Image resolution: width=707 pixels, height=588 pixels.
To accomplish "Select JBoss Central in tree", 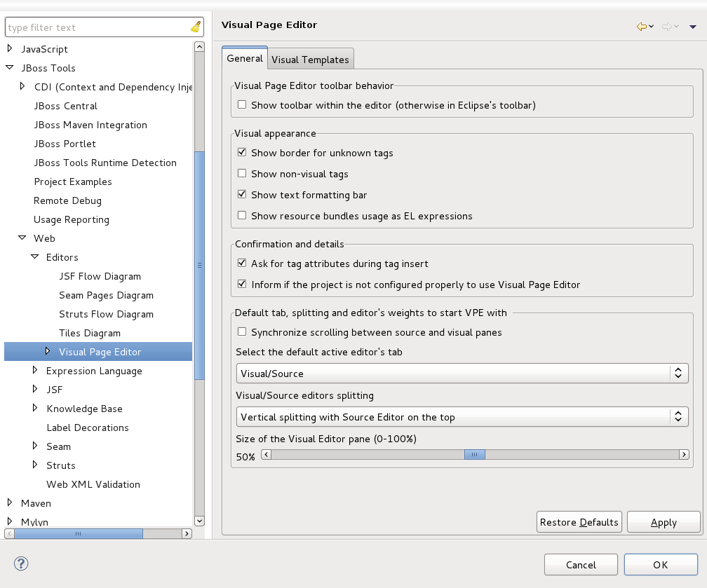I will [x=66, y=106].
